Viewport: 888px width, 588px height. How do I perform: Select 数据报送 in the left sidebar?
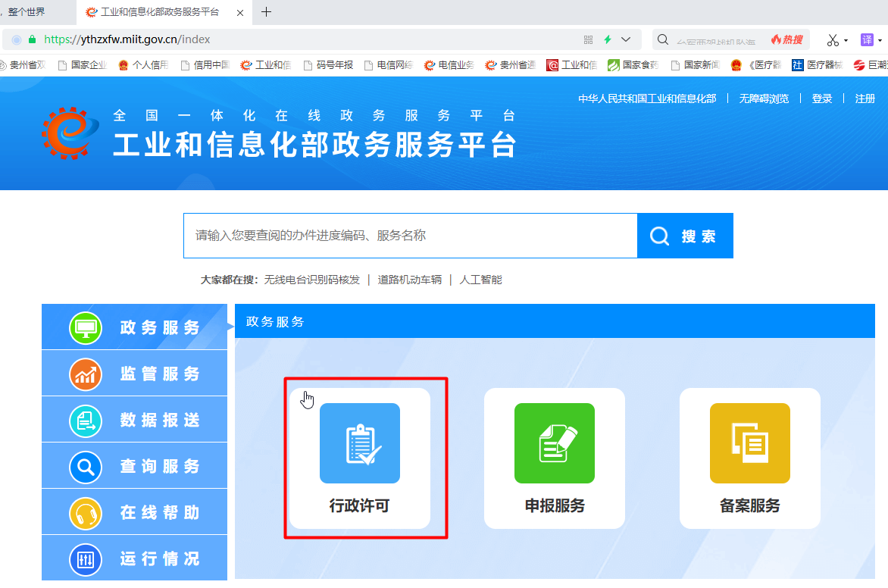tap(134, 420)
